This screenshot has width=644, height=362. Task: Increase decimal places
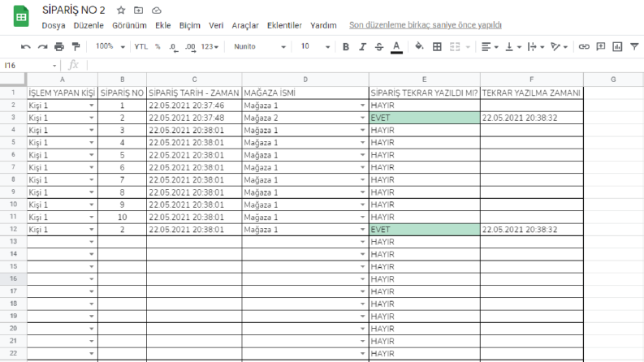pos(190,47)
